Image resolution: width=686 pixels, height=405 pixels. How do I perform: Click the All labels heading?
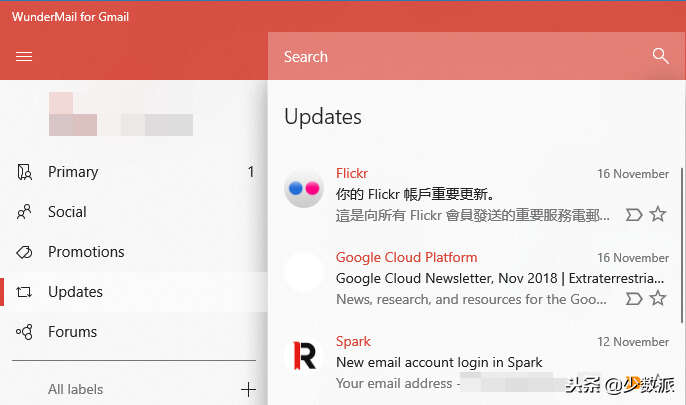76,389
